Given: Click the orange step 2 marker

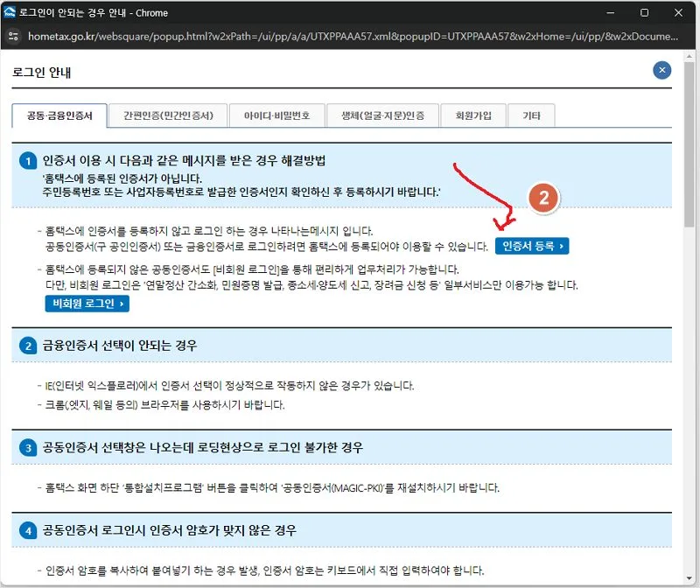Looking at the screenshot, I should pyautogui.click(x=544, y=198).
